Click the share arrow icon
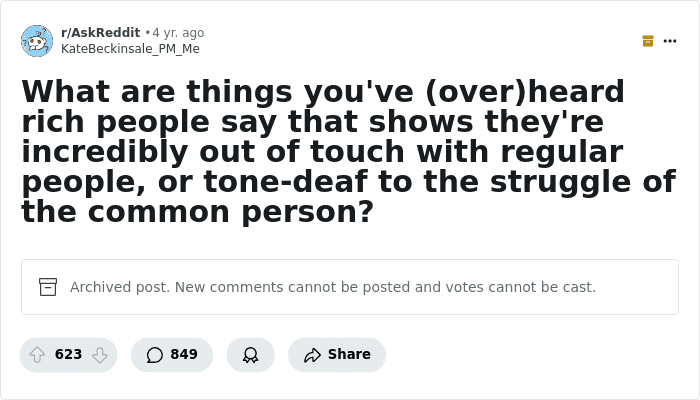 click(312, 355)
